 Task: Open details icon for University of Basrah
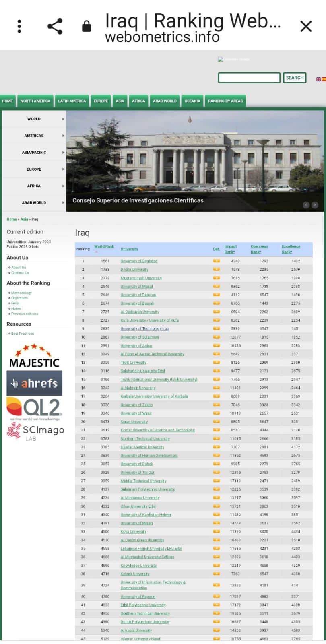tap(217, 303)
